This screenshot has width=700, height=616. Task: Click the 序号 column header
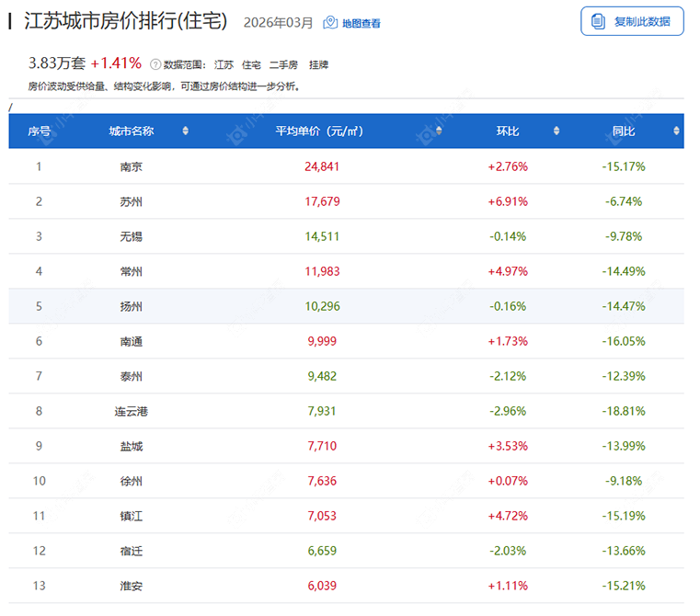(39, 131)
